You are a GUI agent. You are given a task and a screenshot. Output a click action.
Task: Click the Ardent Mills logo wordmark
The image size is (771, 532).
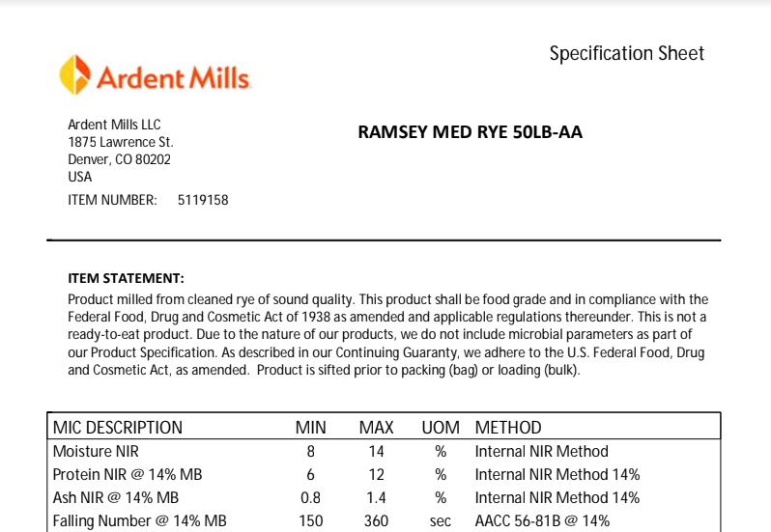(173, 77)
